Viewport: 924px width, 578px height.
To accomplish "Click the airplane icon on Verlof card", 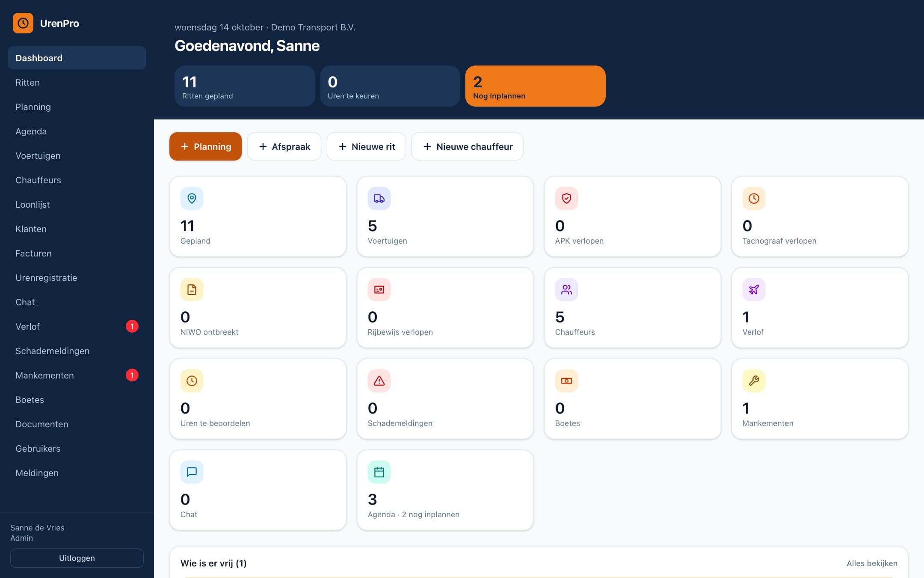I will [x=754, y=289].
